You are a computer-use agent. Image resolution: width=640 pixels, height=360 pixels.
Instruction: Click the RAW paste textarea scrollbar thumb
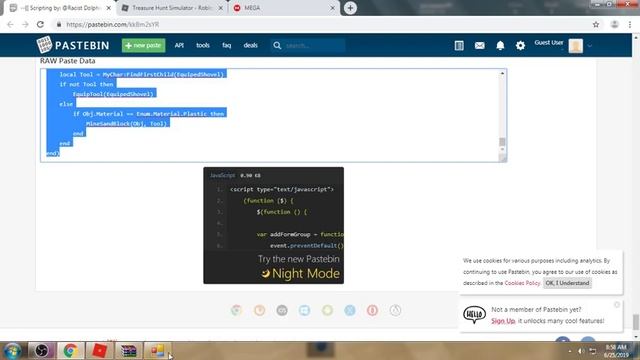(x=502, y=142)
